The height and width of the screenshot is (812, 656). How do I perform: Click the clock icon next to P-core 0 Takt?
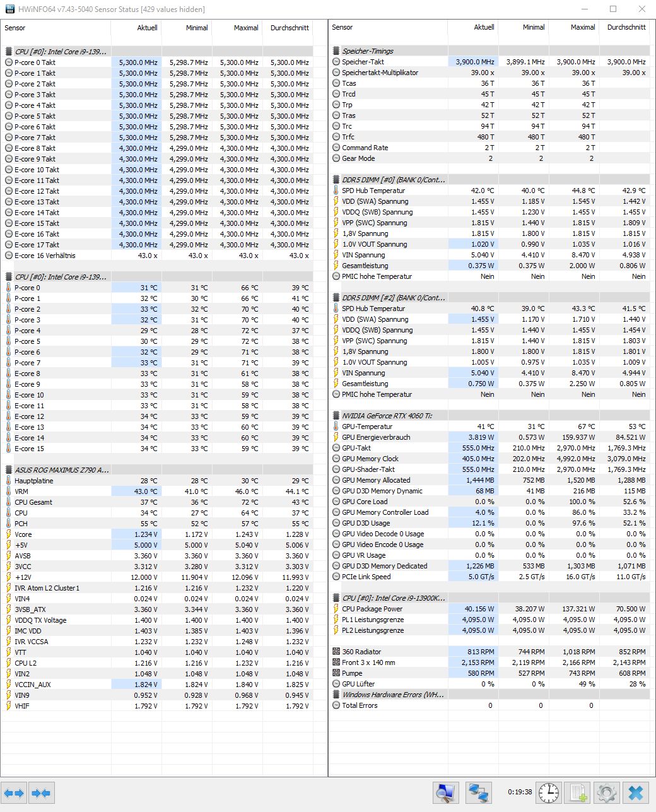9,62
